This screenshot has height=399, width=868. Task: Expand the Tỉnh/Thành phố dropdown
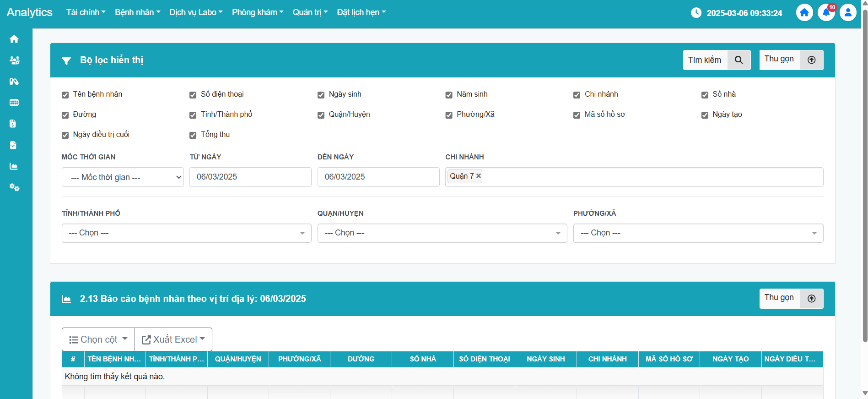point(186,233)
